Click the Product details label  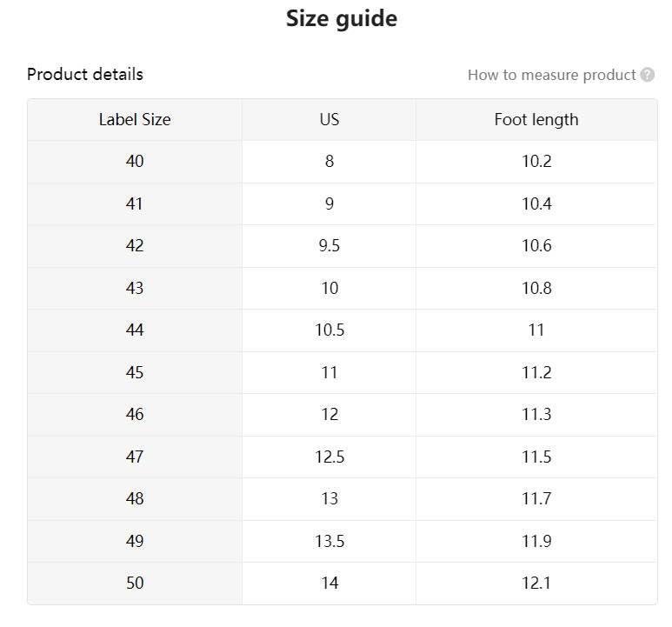tap(85, 75)
